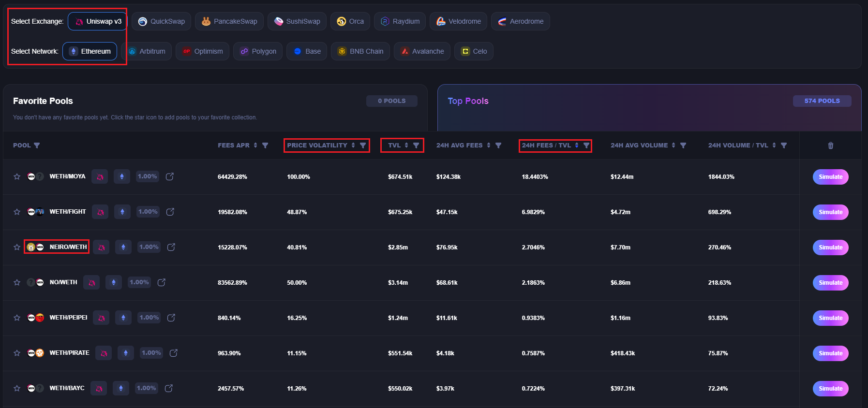Select the PancakeSwap exchange
The height and width of the screenshot is (408, 868).
229,22
